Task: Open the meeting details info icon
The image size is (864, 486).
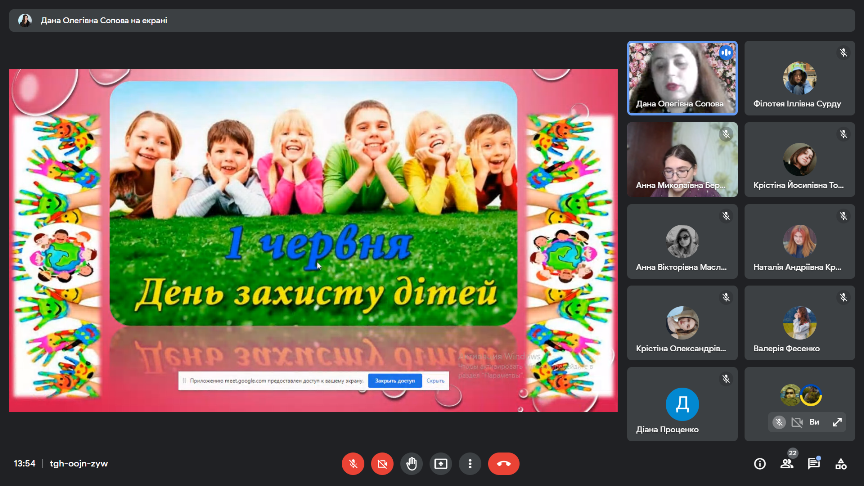Action: click(x=760, y=464)
